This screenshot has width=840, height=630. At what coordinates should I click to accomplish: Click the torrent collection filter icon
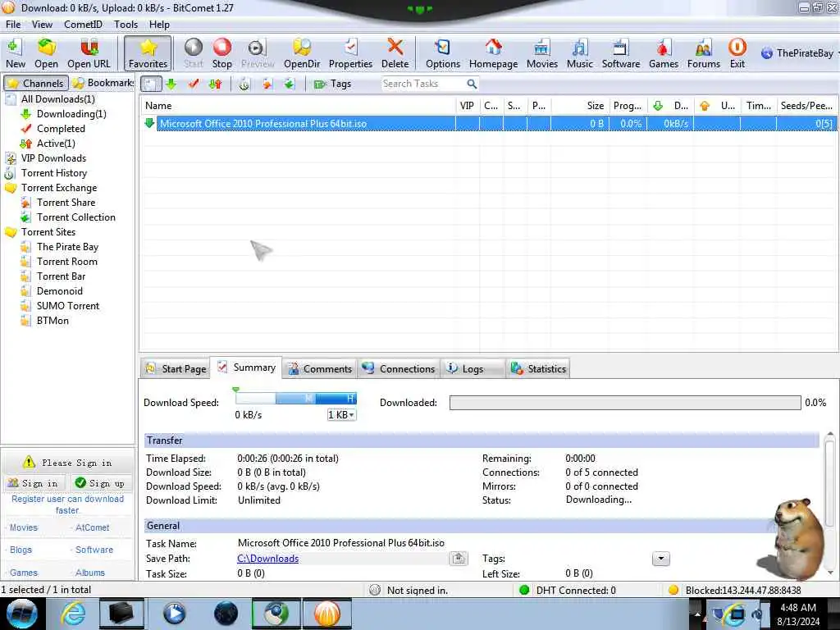[x=290, y=84]
